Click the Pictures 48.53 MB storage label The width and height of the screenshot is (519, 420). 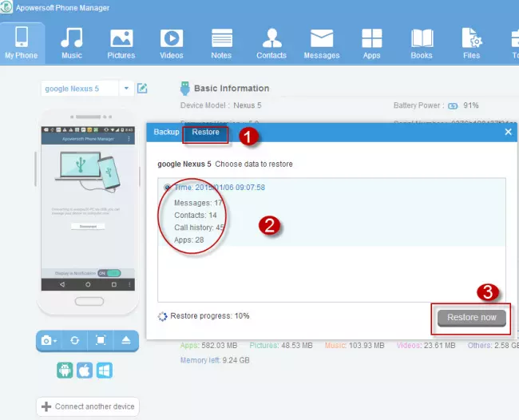coord(281,346)
